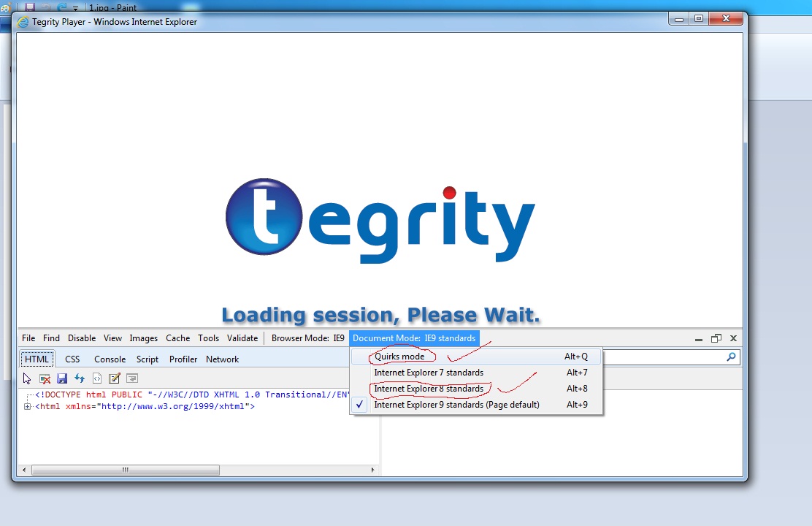Select the html xmlns element line

pos(145,406)
